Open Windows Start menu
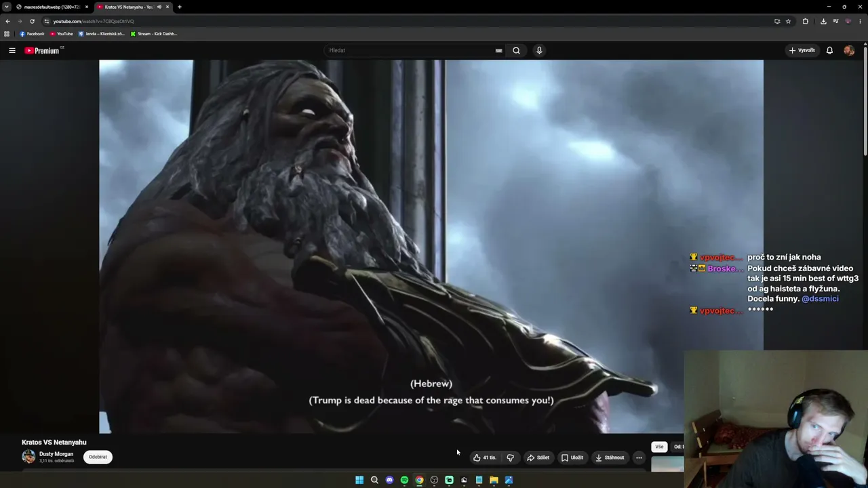 [359, 480]
